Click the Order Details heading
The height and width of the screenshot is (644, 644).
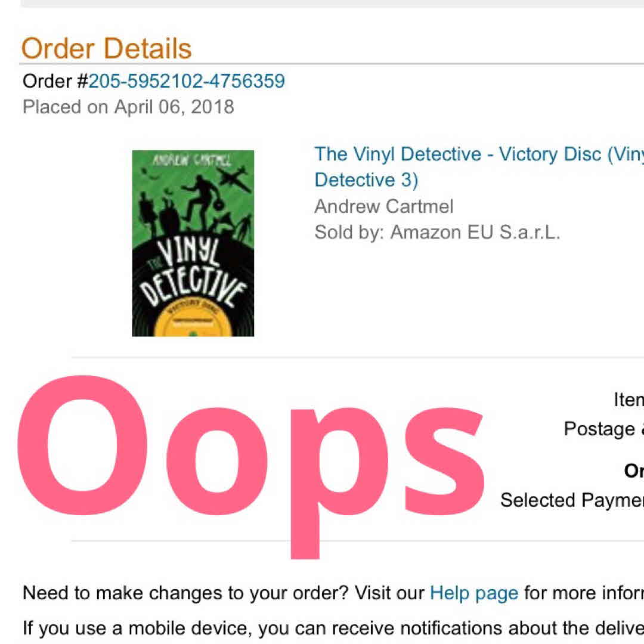click(x=106, y=48)
